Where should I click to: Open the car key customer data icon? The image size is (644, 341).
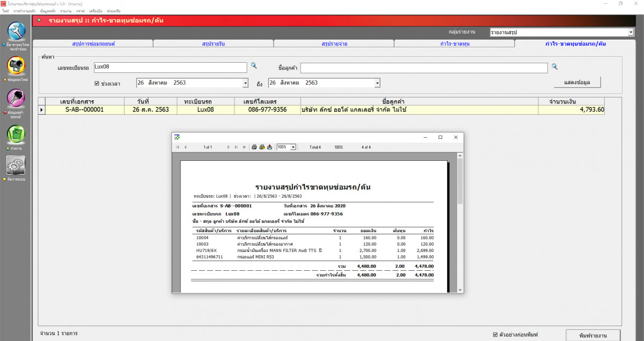[x=16, y=99]
